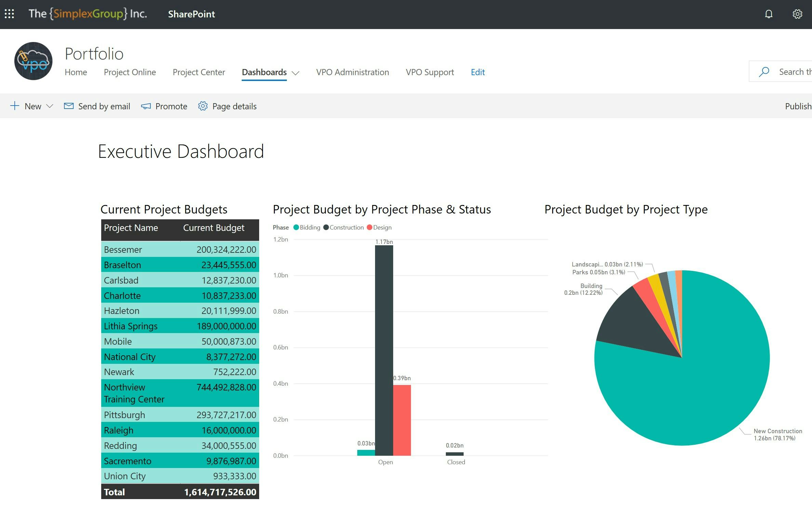This screenshot has width=812, height=509.
Task: Open the Project Center tab
Action: (198, 72)
